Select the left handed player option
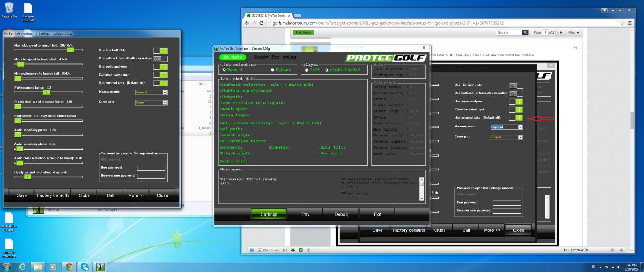The height and width of the screenshot is (272, 644). pyautogui.click(x=306, y=70)
